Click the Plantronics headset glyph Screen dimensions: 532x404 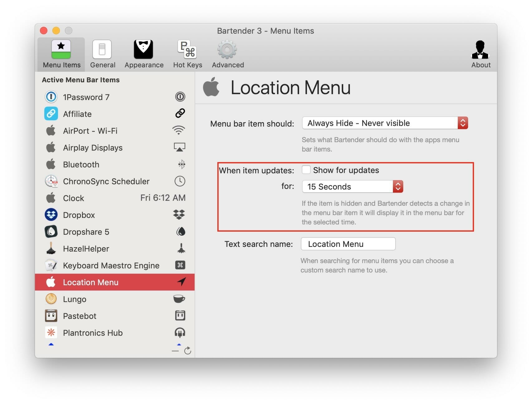pos(180,333)
